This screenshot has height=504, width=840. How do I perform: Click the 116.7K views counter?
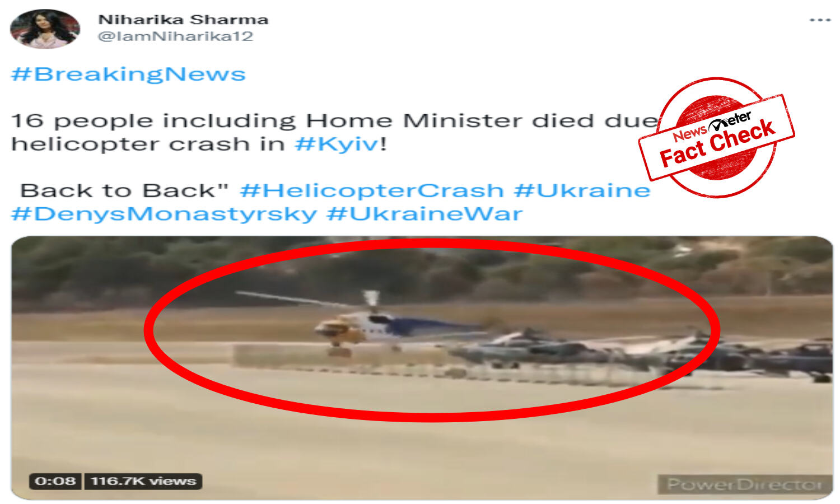143,481
